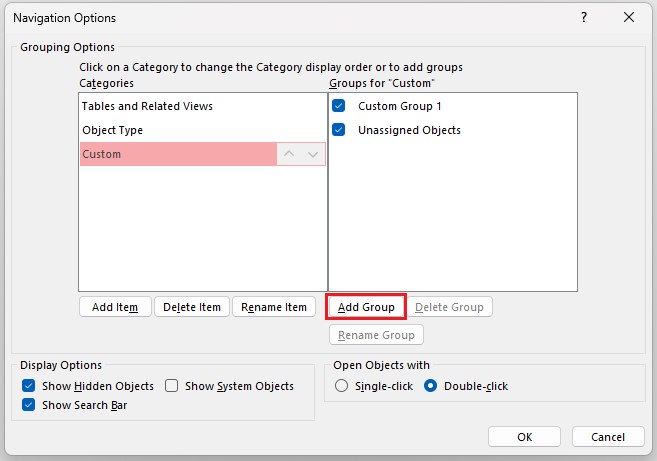The width and height of the screenshot is (657, 461).
Task: Move Custom category up with arrow
Action: pos(289,154)
